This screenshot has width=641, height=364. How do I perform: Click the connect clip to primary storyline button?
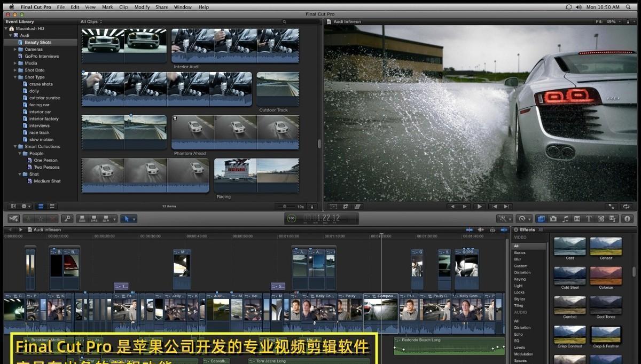click(82, 218)
